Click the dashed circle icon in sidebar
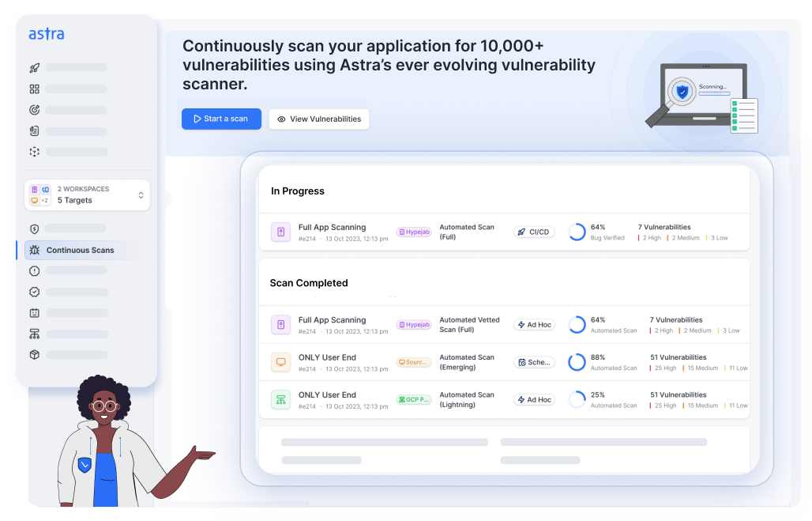This screenshot has width=812, height=521. [34, 152]
